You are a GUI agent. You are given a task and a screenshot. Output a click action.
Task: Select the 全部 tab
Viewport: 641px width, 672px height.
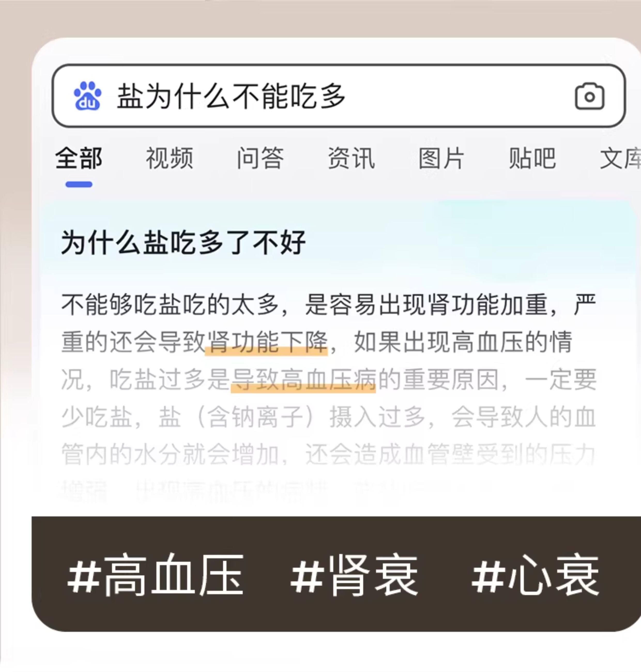pos(79,158)
